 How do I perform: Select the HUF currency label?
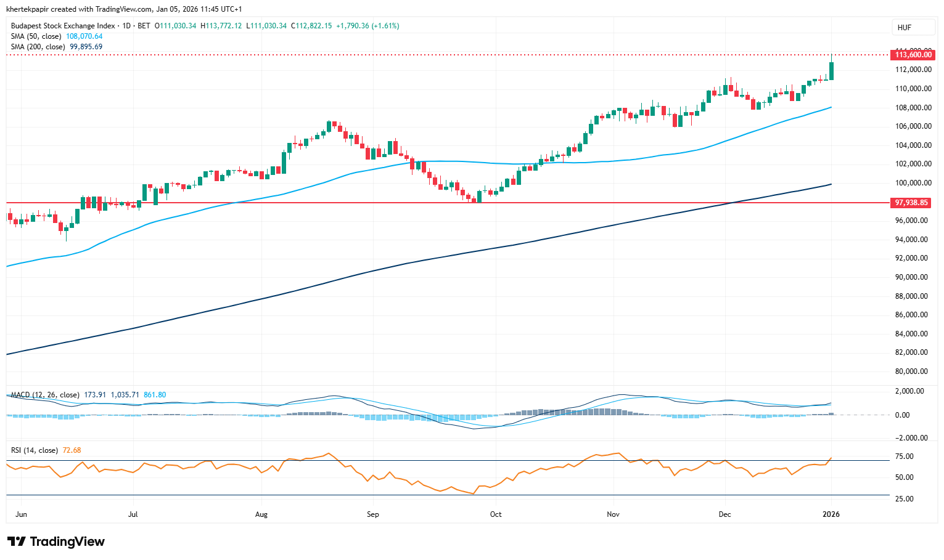click(x=905, y=27)
